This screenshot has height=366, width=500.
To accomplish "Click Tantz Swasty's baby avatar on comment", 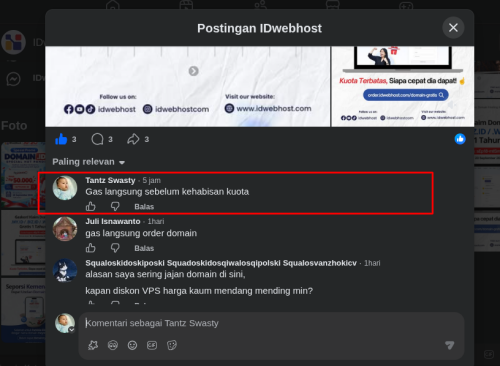I will coord(65,188).
